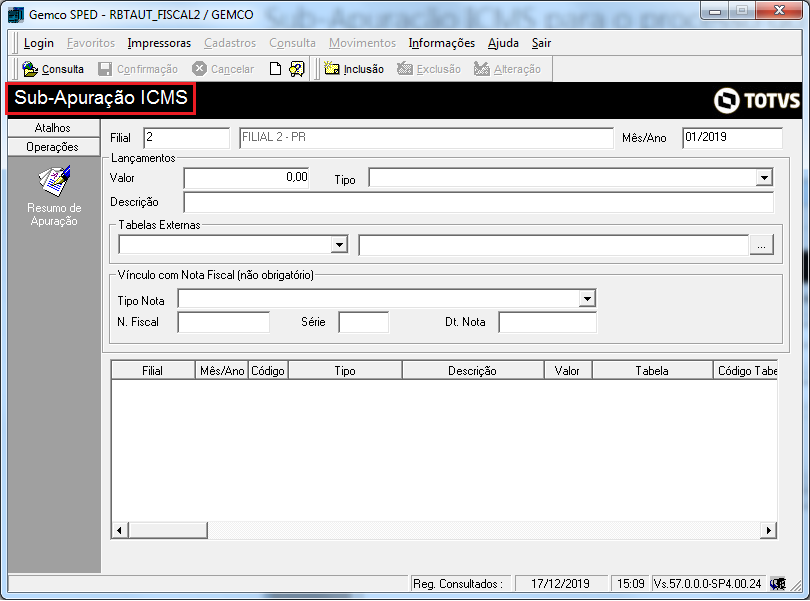Click the ellipsis browse button in Tabelas Externas

pos(761,245)
